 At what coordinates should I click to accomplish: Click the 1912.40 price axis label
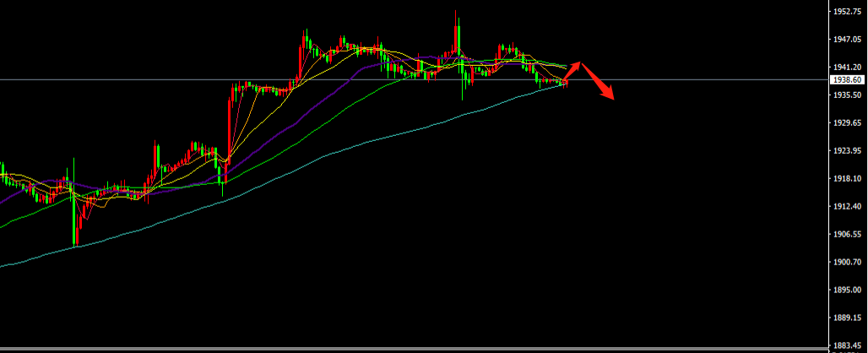click(848, 206)
